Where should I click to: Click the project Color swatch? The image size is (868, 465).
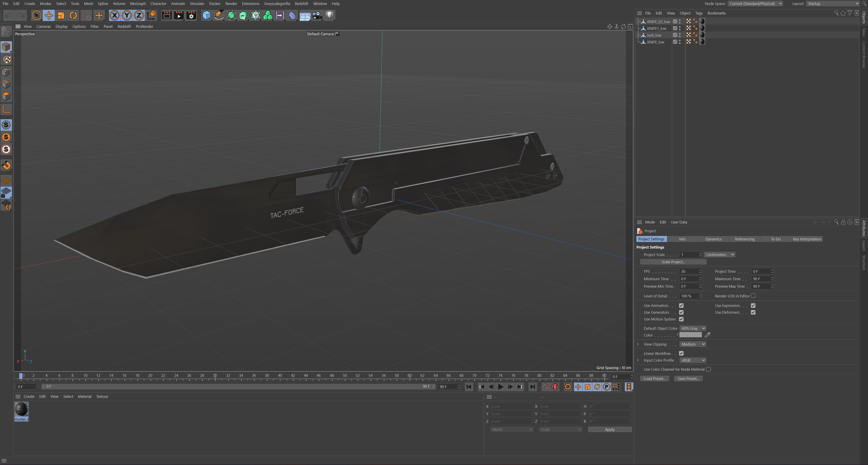tap(690, 335)
